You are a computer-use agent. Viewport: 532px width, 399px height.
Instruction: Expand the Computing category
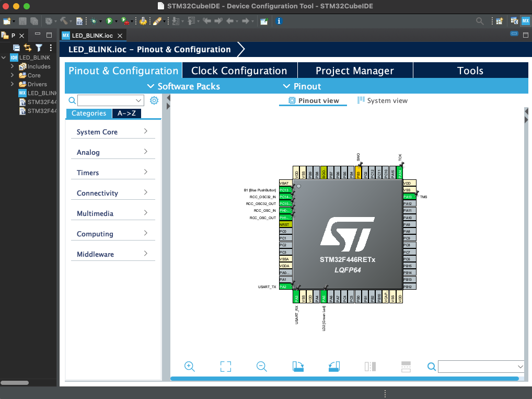pyautogui.click(x=113, y=234)
